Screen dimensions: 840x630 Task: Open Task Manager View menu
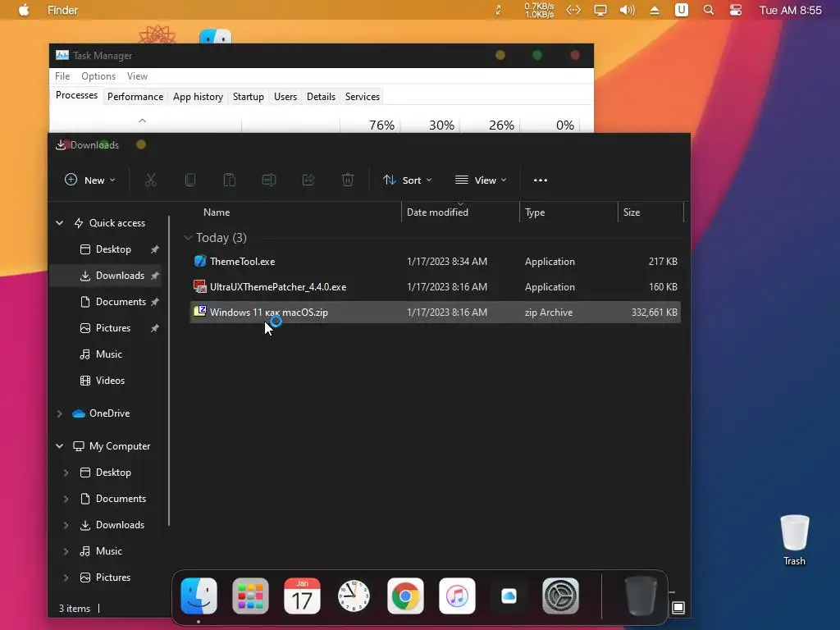click(137, 76)
